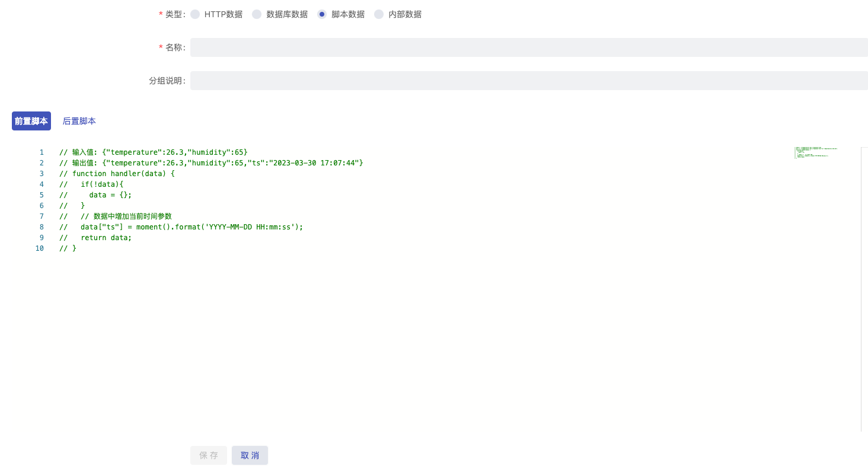
Task: Switch to the 前置脚本 tab
Action: [31, 121]
